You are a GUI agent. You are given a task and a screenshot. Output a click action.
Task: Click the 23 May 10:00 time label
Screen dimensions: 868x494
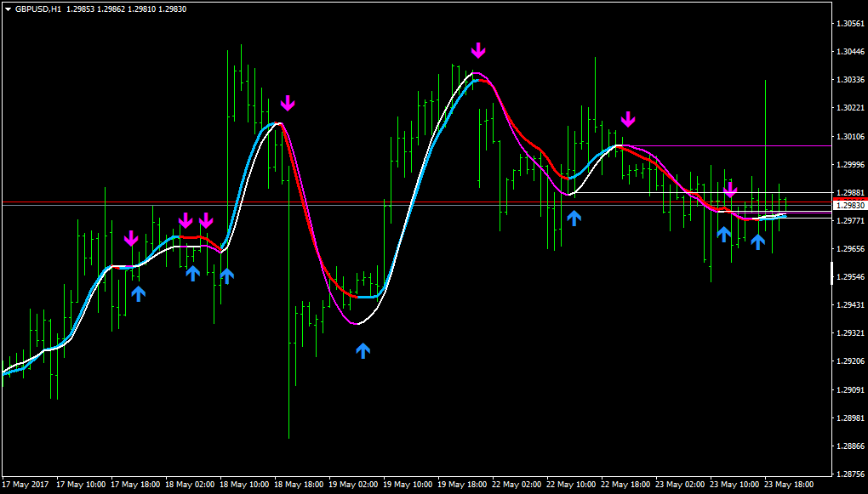[734, 484]
